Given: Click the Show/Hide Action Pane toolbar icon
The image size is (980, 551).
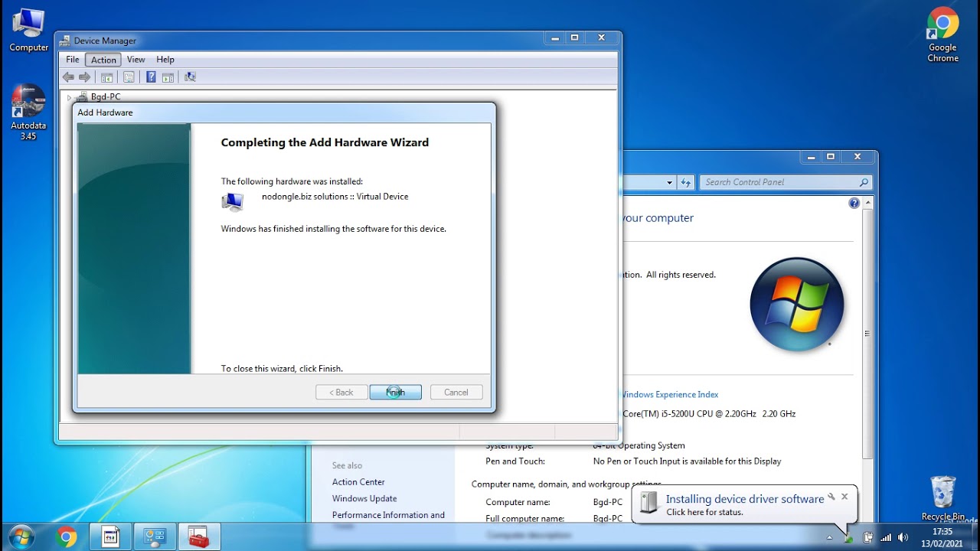Looking at the screenshot, I should pyautogui.click(x=168, y=77).
